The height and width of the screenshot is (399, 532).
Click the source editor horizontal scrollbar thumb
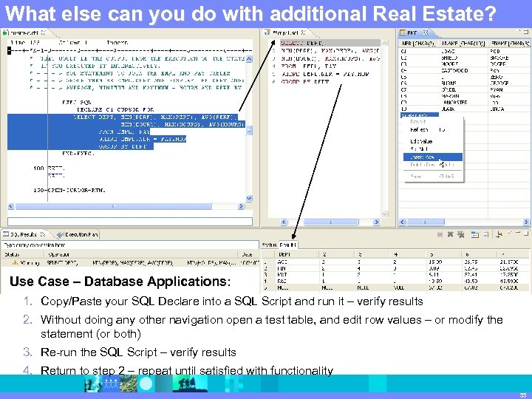point(114,206)
